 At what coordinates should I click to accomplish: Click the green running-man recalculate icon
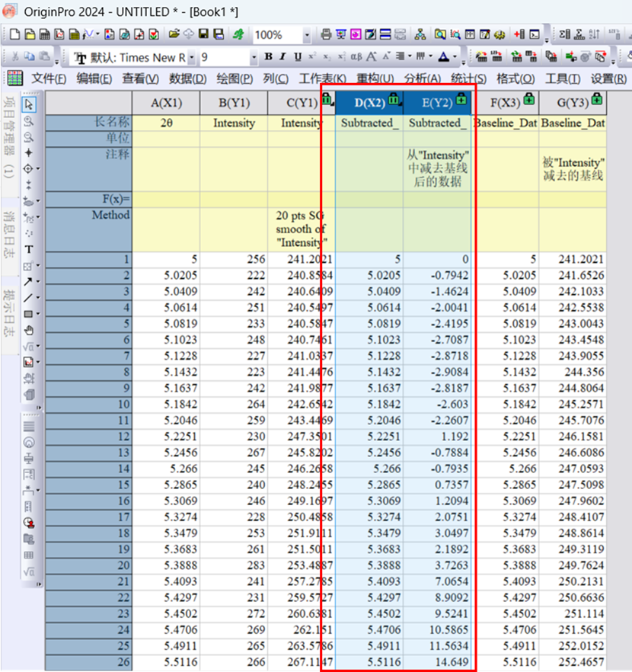click(x=238, y=34)
